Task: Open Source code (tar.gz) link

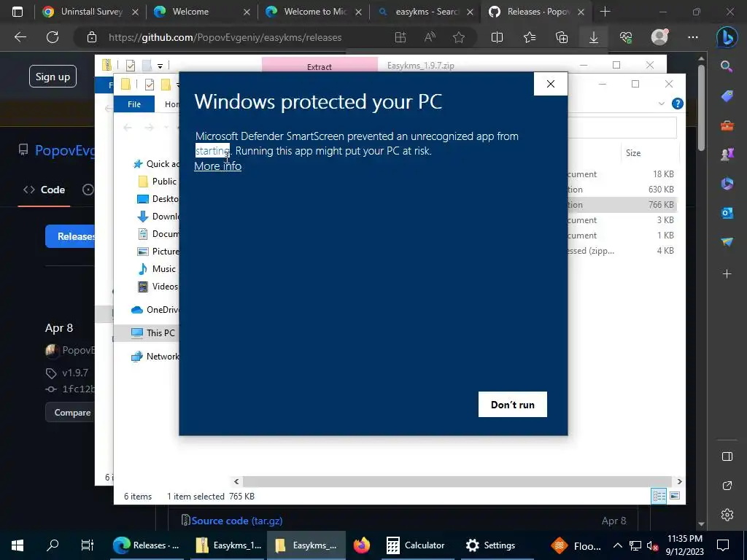Action: tap(237, 521)
